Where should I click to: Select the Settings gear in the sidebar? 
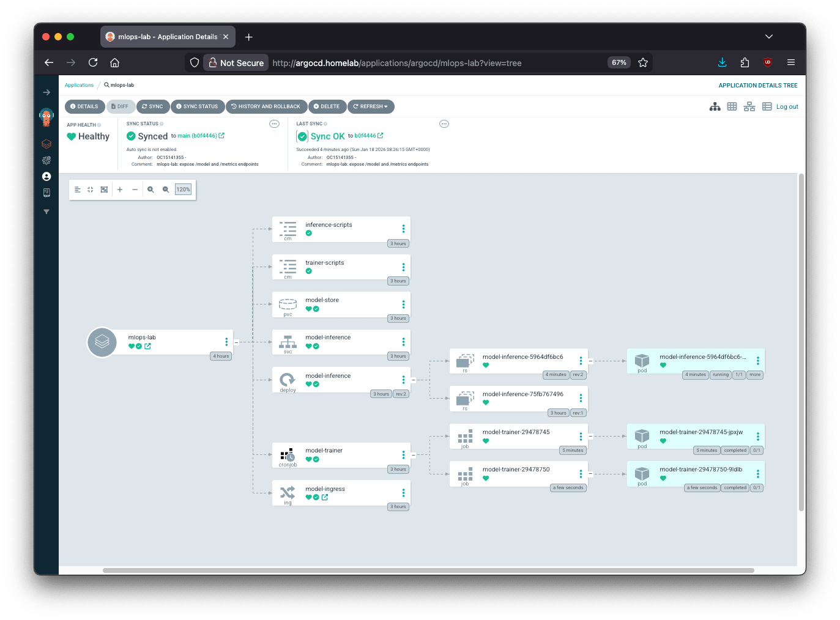[46, 160]
